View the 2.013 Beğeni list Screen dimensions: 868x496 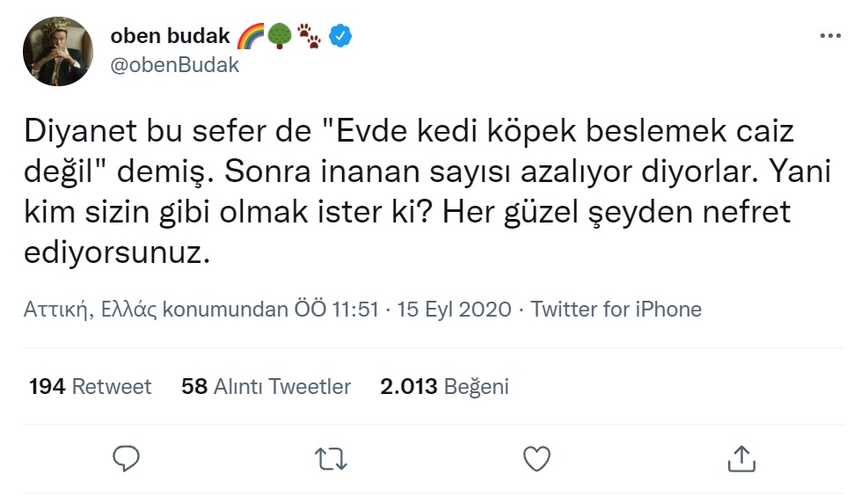444,386
